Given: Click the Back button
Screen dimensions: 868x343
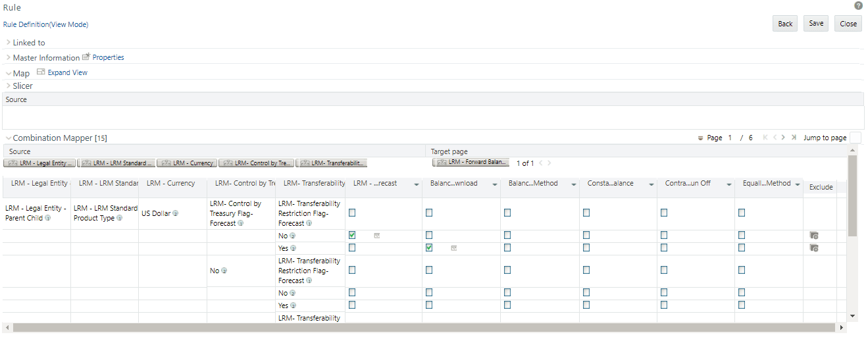Looking at the screenshot, I should (x=785, y=24).
